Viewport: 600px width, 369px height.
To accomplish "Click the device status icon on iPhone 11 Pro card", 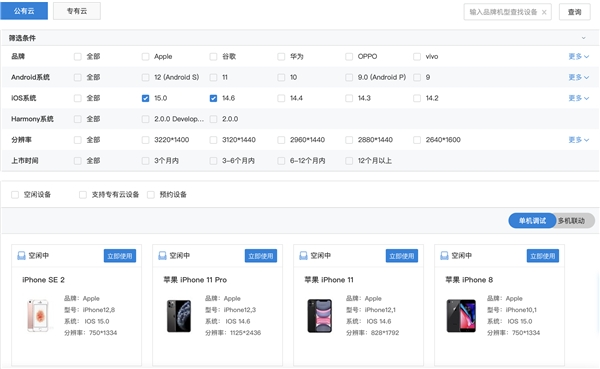I will click(x=162, y=256).
